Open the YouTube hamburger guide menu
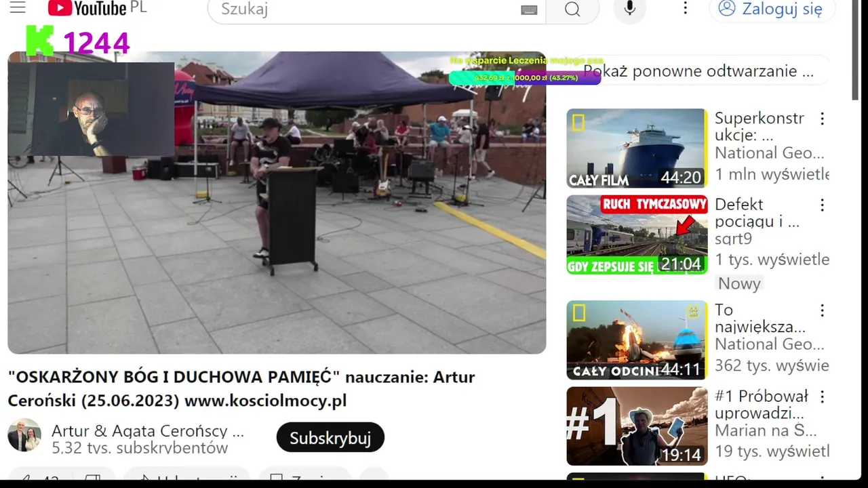Screen dimensions: 868x488 pyautogui.click(x=18, y=8)
